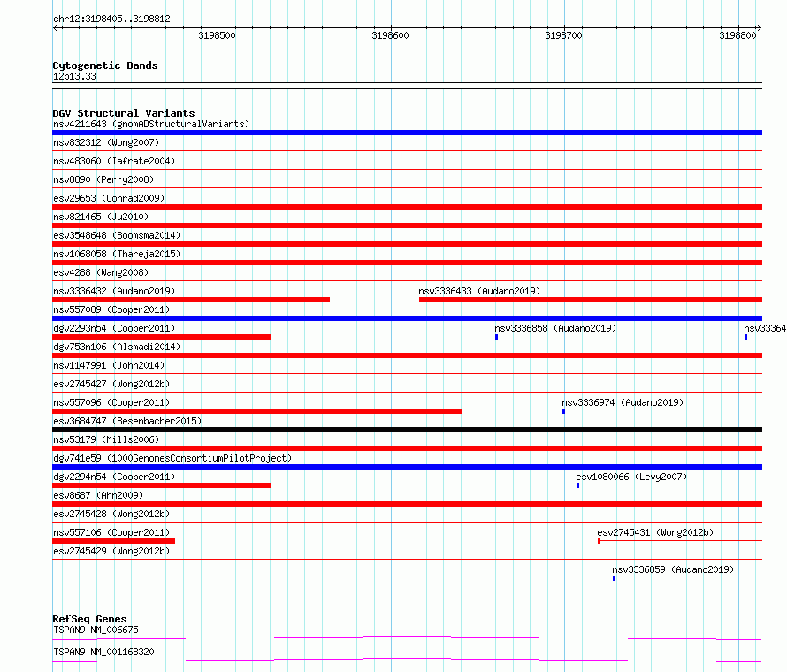787x672 pixels.
Task: Select the nsv821465 (Ju2010) label
Action: pyautogui.click(x=101, y=217)
